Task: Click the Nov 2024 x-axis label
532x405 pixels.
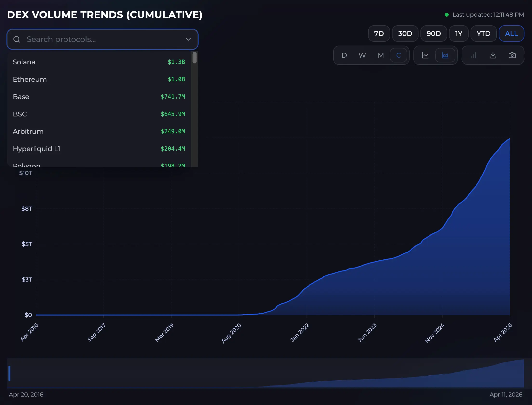Action: [x=435, y=333]
